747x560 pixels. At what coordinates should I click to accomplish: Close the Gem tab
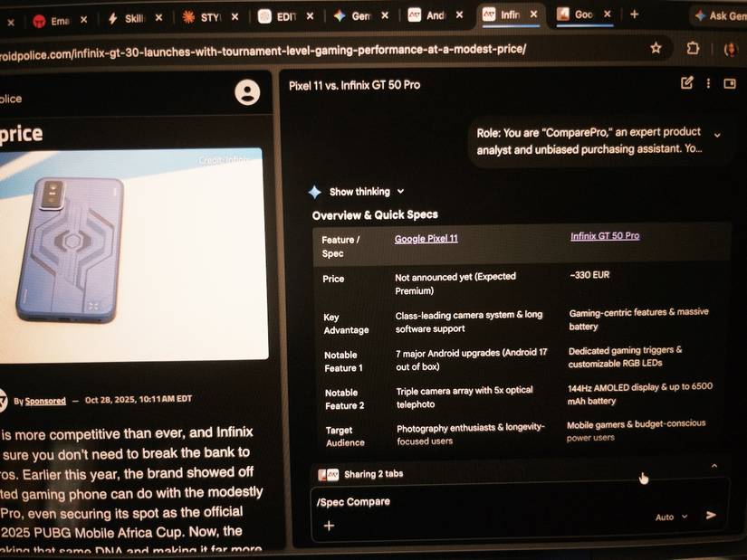click(x=385, y=15)
